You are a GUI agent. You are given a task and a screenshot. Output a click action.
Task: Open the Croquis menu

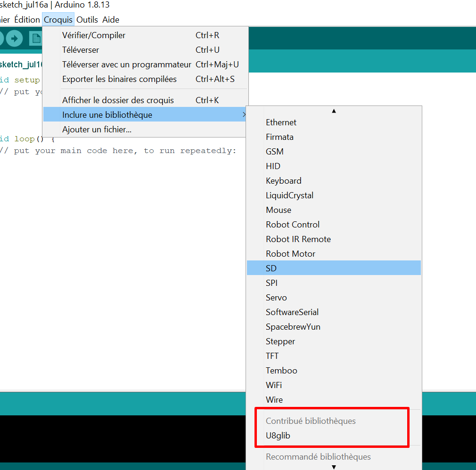58,20
